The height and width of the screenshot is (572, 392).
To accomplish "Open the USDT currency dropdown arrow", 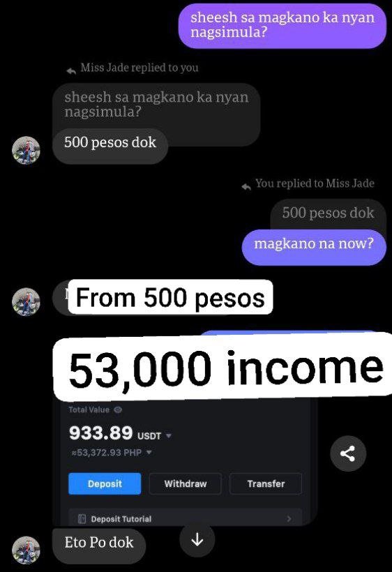I will [169, 435].
